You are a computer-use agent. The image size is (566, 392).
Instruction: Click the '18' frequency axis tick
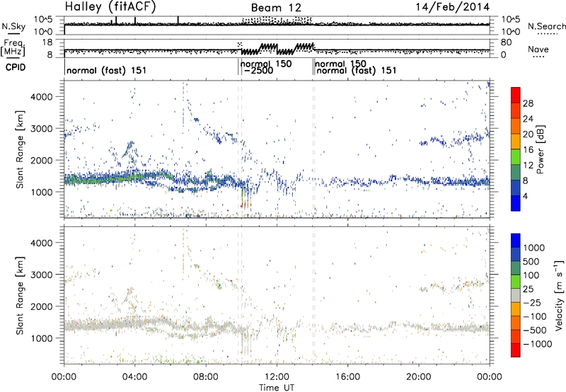click(47, 42)
